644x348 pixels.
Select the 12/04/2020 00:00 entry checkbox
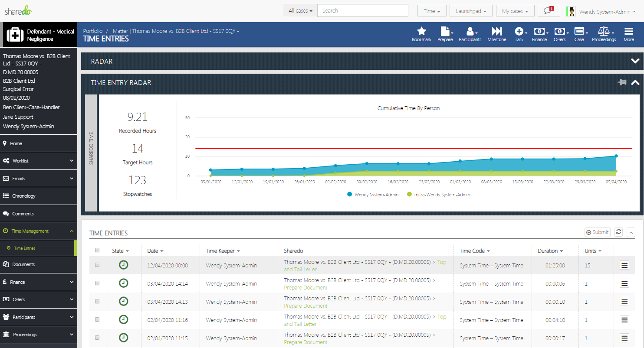(x=97, y=265)
